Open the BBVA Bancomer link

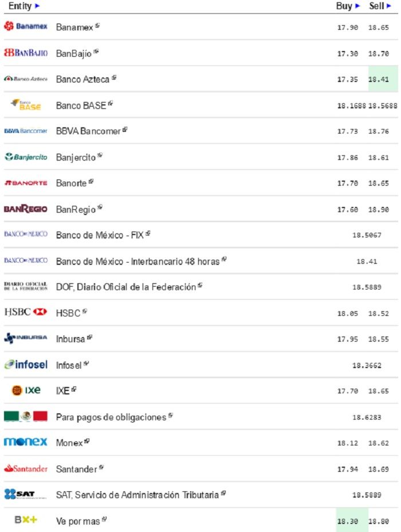click(88, 131)
